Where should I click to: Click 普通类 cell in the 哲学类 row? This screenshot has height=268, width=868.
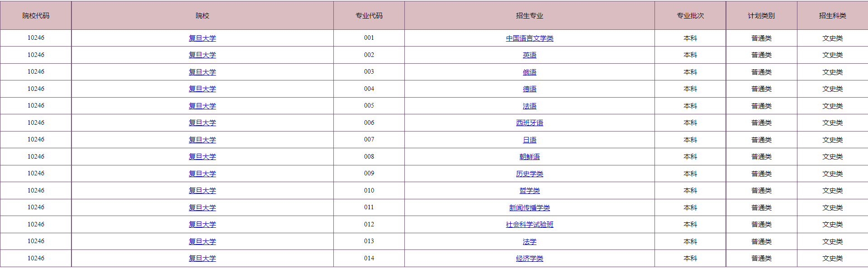[x=761, y=191]
